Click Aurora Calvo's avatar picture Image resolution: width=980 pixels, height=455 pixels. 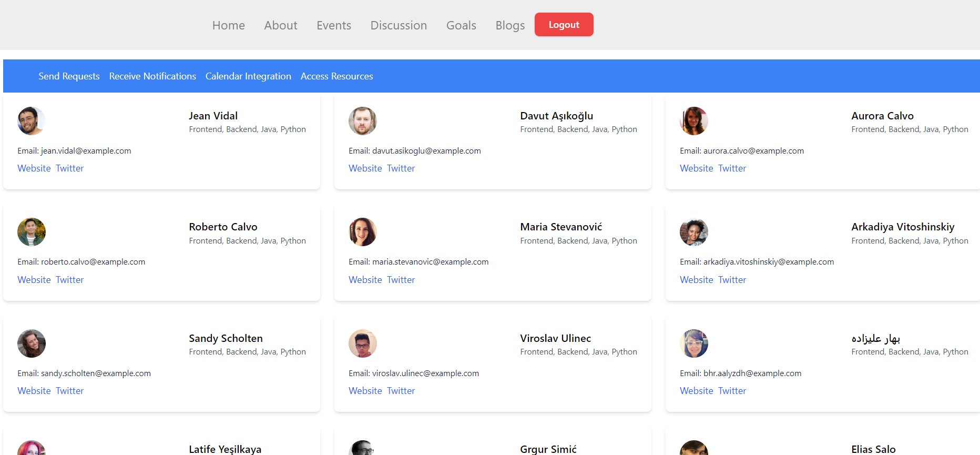pyautogui.click(x=694, y=121)
